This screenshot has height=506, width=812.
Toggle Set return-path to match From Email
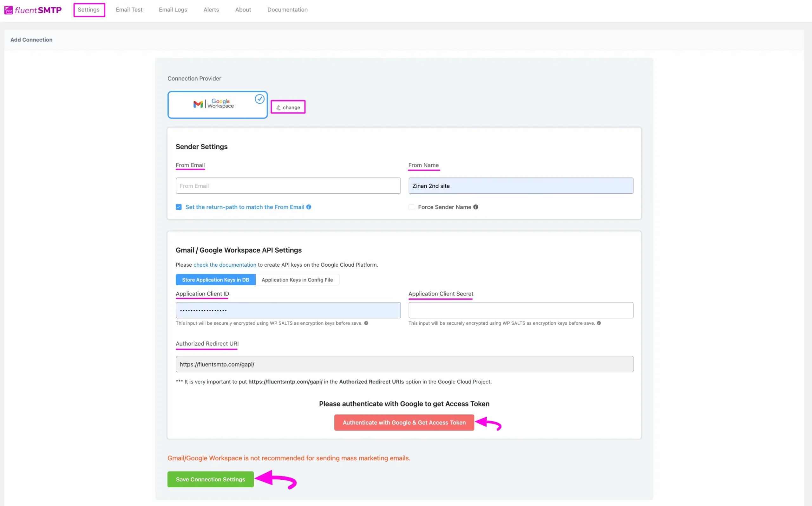click(179, 207)
